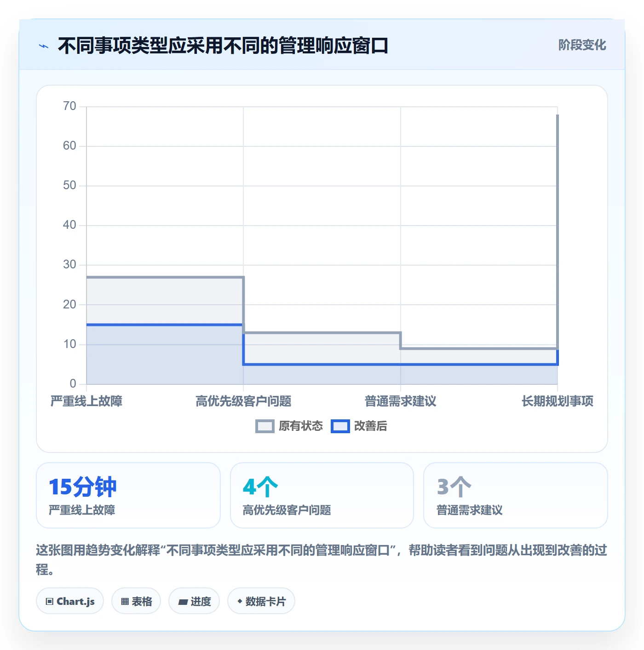This screenshot has height=650, width=644.
Task: Click the 原有状态 legend label
Action: [301, 426]
